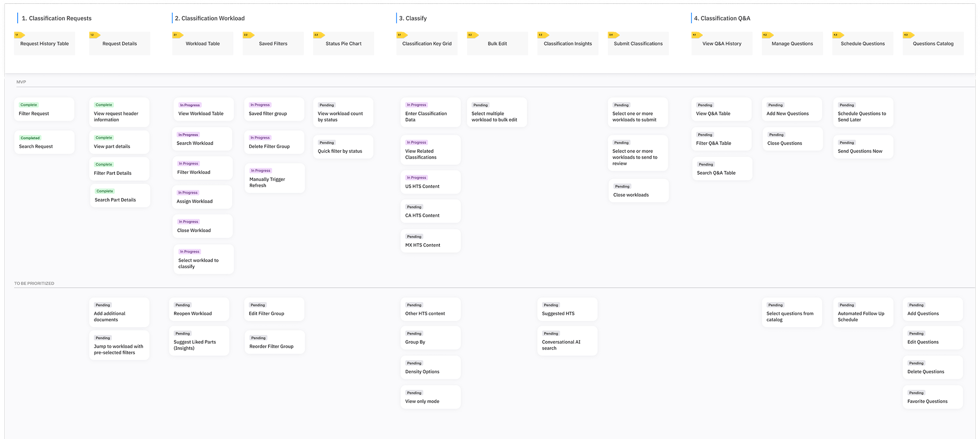
Task: Open the Jump to workload with pre-selected filters card
Action: coord(119,345)
